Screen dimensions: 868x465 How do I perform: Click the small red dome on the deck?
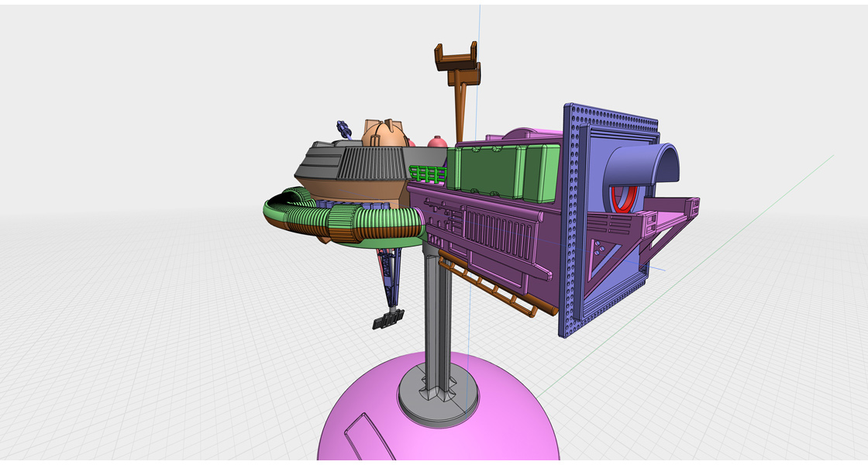click(x=437, y=142)
